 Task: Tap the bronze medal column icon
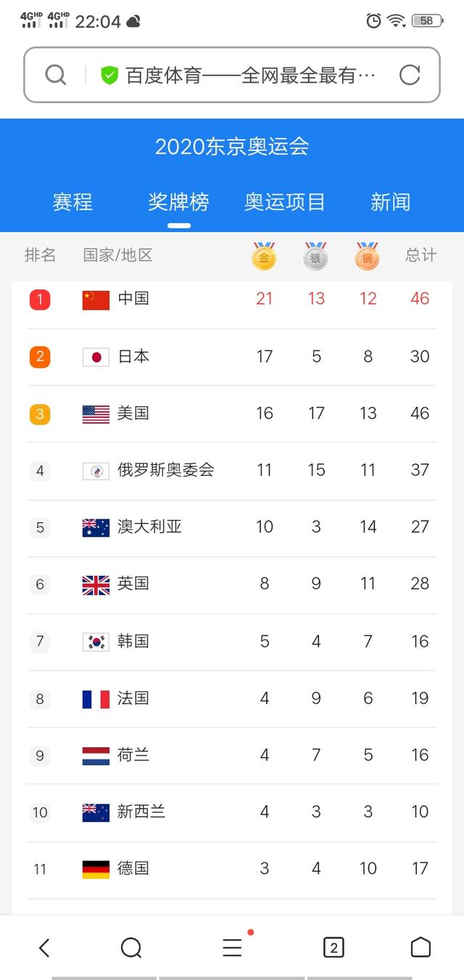coord(367,256)
